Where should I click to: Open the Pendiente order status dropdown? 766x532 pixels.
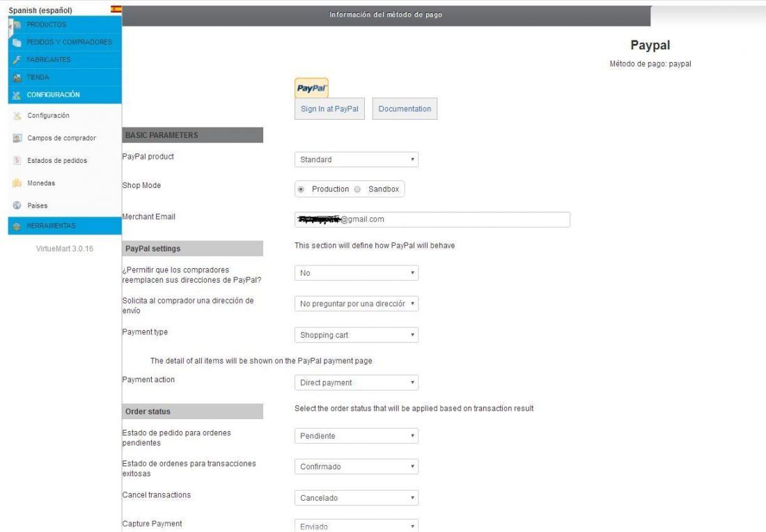point(356,436)
